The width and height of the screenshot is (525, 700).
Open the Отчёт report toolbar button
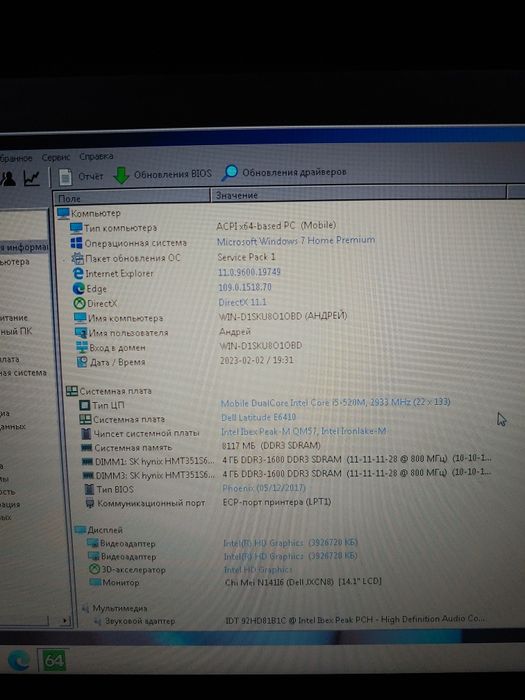coord(81,176)
